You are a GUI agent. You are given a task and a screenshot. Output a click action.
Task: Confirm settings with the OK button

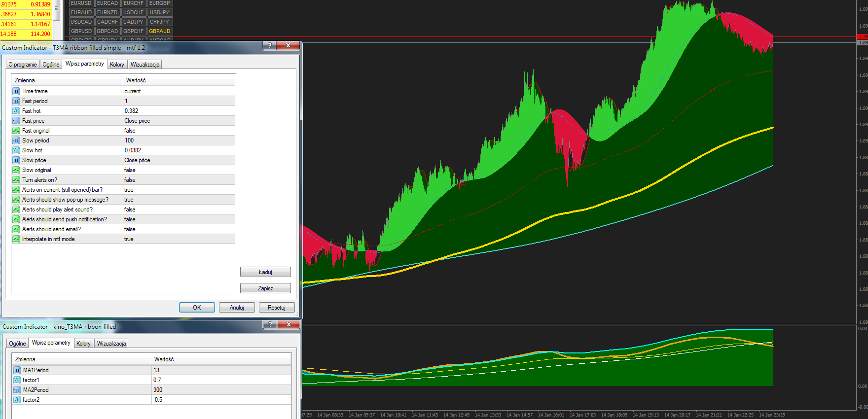[197, 308]
